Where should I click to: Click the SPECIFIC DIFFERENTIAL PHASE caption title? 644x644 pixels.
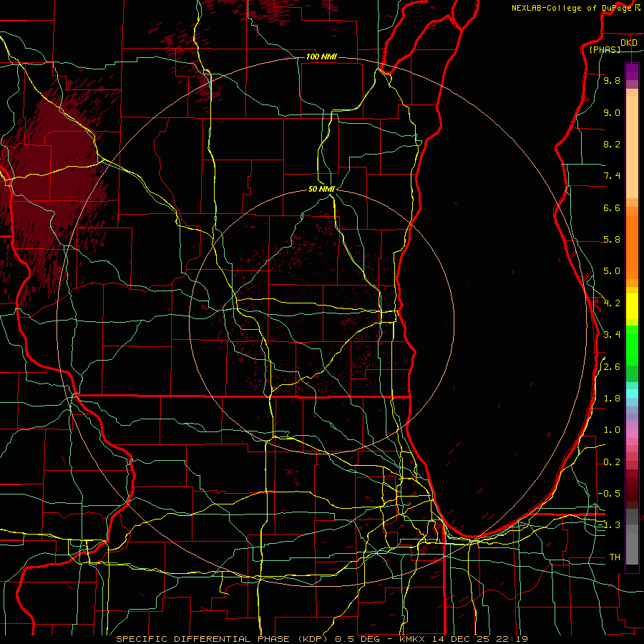click(x=204, y=639)
